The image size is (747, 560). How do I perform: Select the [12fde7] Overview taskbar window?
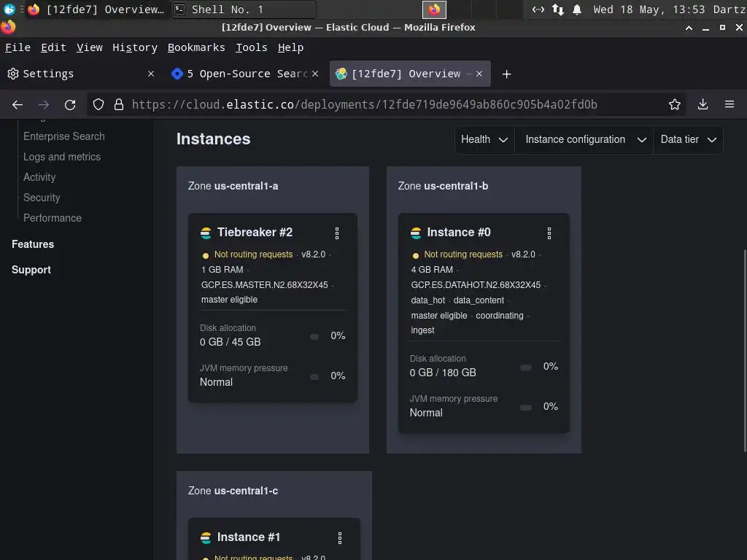(98, 9)
